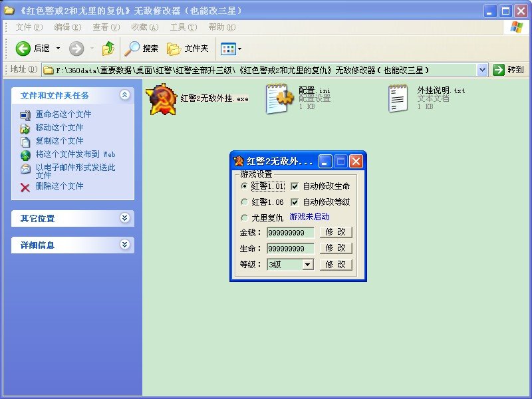Enable the 自动修改生命 checkbox
The width and height of the screenshot is (532, 399).
(295, 187)
